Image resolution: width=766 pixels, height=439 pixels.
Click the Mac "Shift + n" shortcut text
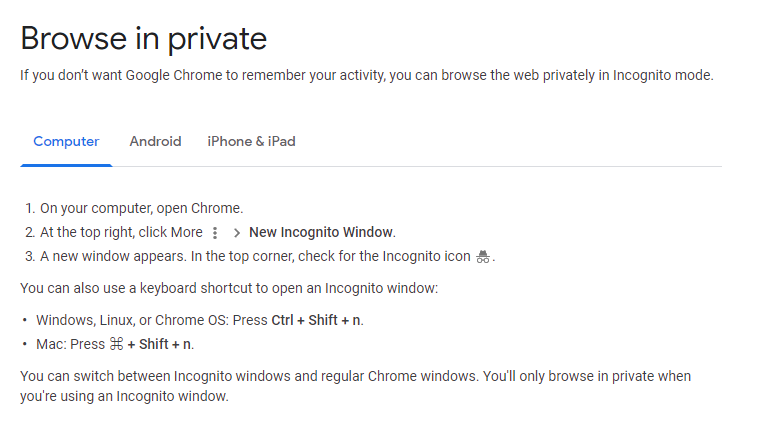coord(165,345)
